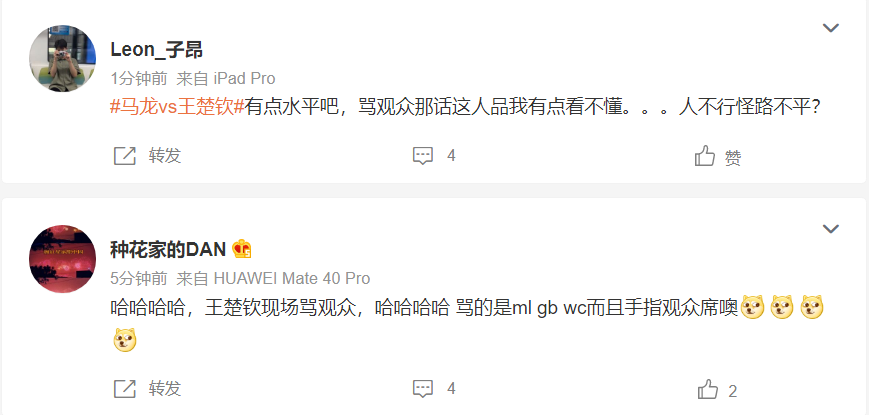Click Leon_子昂's profile avatar
Viewport: 869px width, 415px height.
(x=62, y=58)
